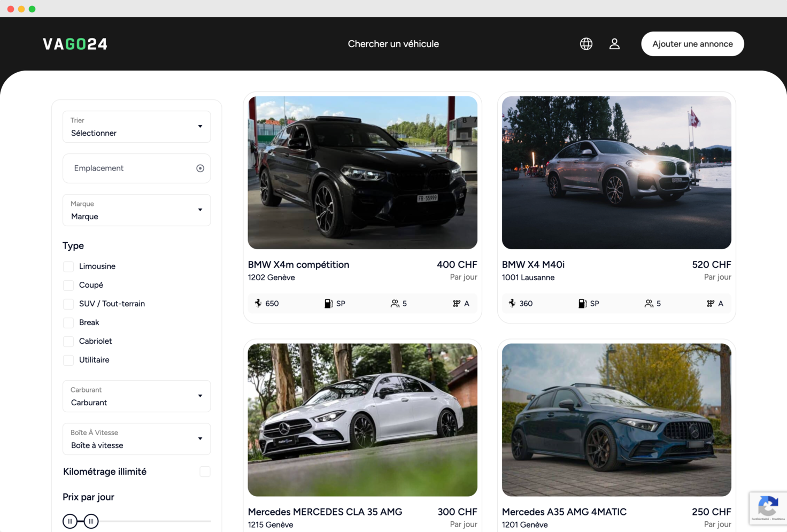Image resolution: width=787 pixels, height=532 pixels.
Task: Open Mercedes MERCEDES CLA 35 AMG listing title
Action: 325,512
